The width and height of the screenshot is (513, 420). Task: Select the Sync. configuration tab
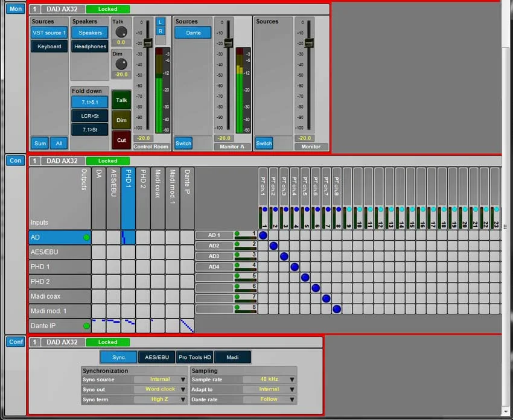[x=118, y=357]
